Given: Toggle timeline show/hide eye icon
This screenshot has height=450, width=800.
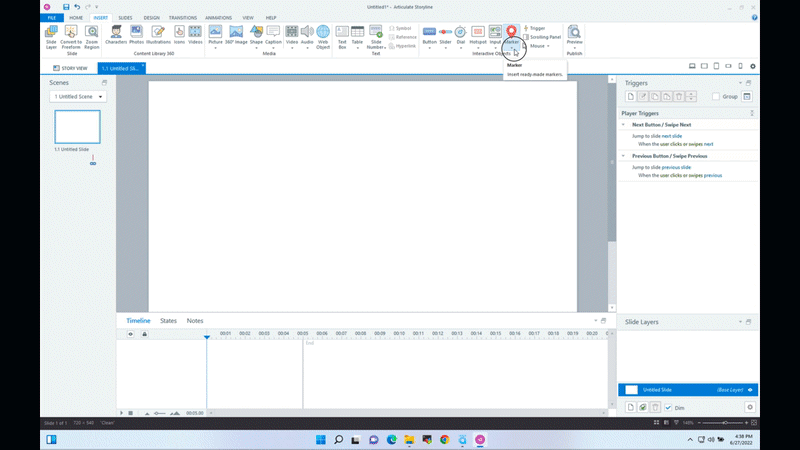Looking at the screenshot, I should (131, 334).
